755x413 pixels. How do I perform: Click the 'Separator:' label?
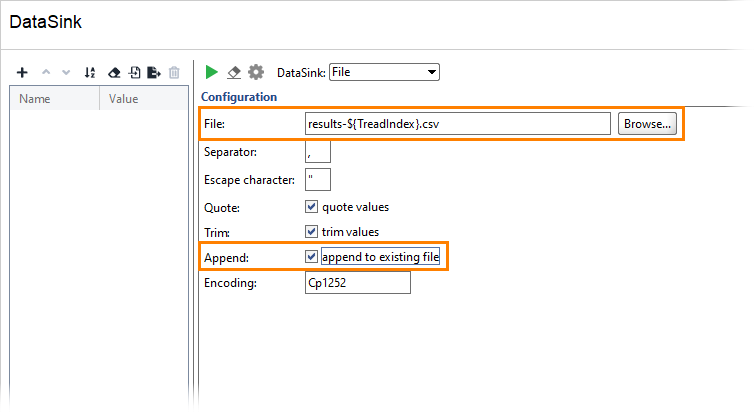230,152
